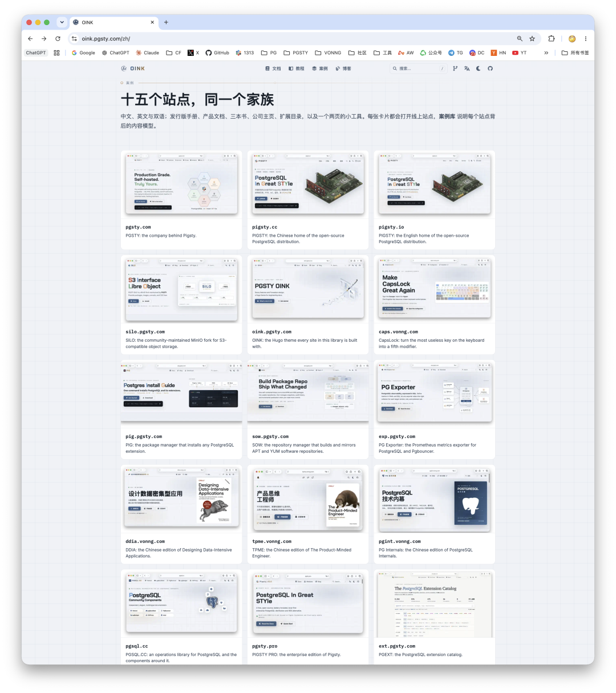Click the pgsty.pro card title
This screenshot has width=616, height=693.
265,646
